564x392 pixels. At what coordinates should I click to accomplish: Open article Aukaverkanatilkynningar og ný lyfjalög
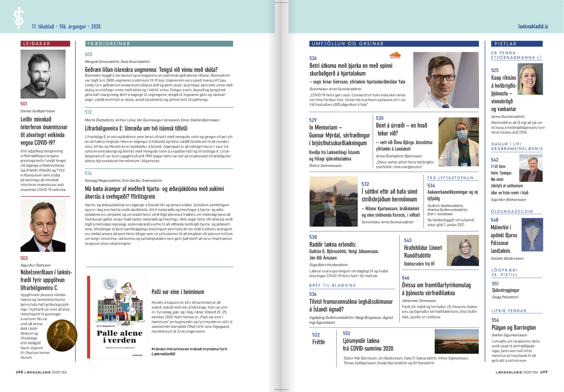[453, 195]
